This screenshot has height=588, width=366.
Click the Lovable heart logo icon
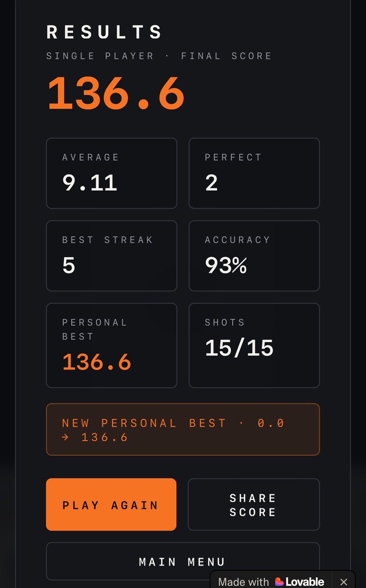coord(279,582)
